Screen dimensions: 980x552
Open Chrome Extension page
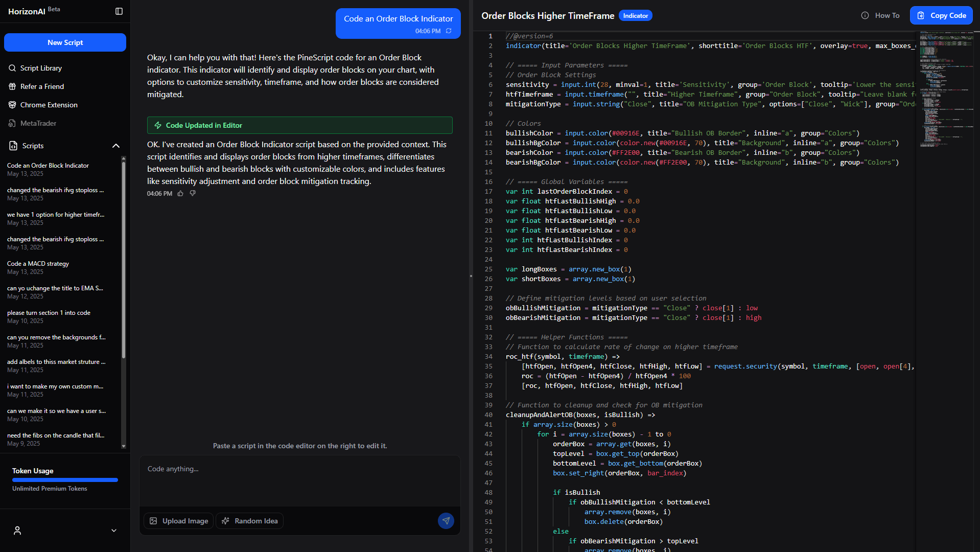(x=49, y=105)
